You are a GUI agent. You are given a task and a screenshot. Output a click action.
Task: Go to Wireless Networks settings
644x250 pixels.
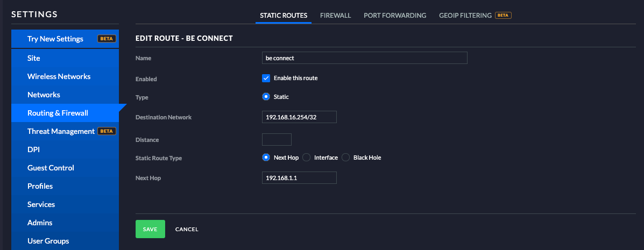(x=59, y=76)
